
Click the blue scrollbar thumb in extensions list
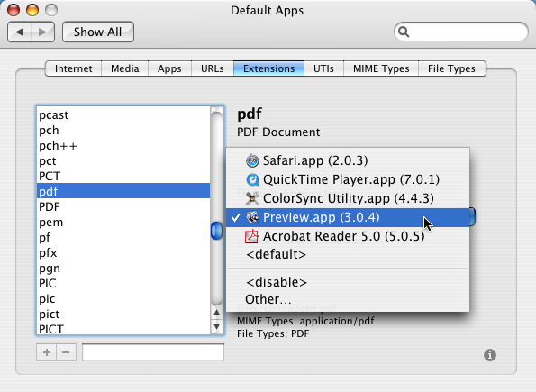coord(216,231)
